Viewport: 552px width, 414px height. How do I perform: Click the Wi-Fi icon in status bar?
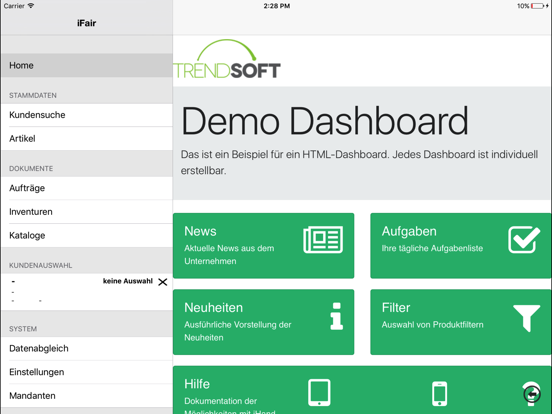31,6
